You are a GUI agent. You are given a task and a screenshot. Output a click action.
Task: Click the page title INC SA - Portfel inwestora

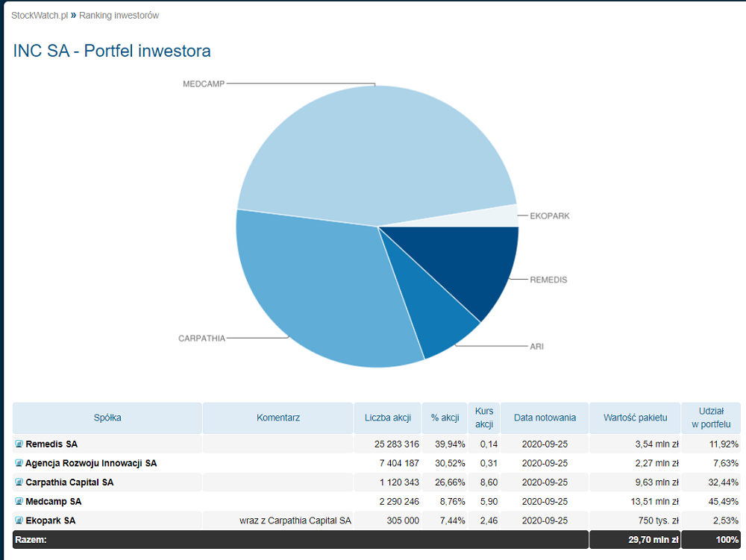(x=112, y=51)
